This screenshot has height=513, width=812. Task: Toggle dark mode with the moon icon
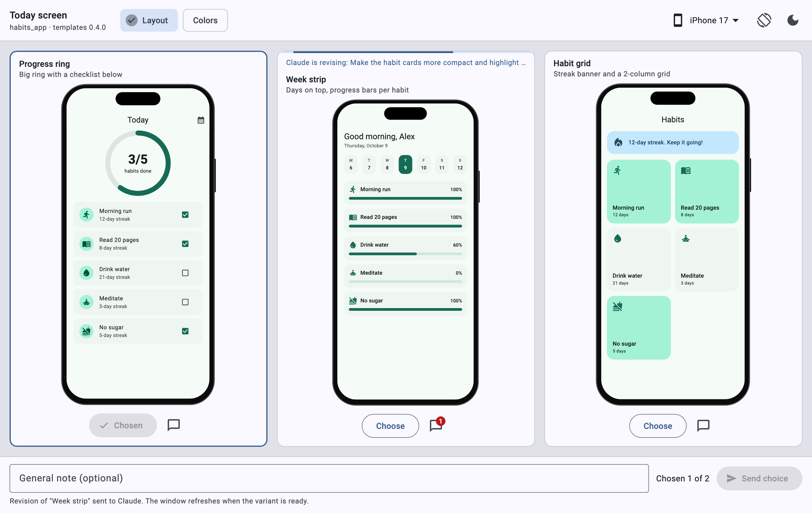pyautogui.click(x=792, y=20)
